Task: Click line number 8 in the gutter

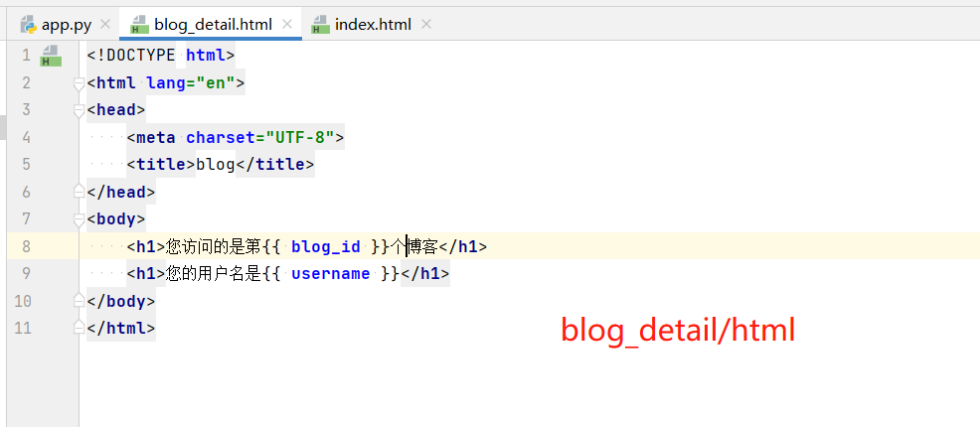Action: pos(26,246)
